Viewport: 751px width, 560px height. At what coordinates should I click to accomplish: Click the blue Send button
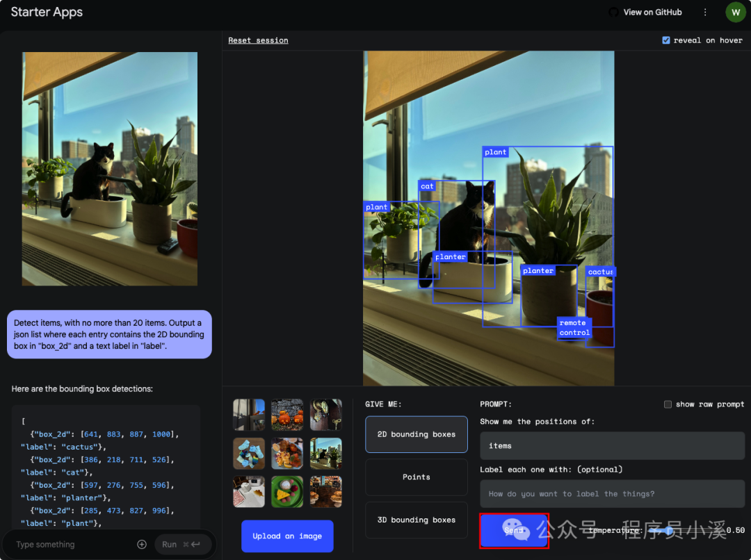[514, 530]
